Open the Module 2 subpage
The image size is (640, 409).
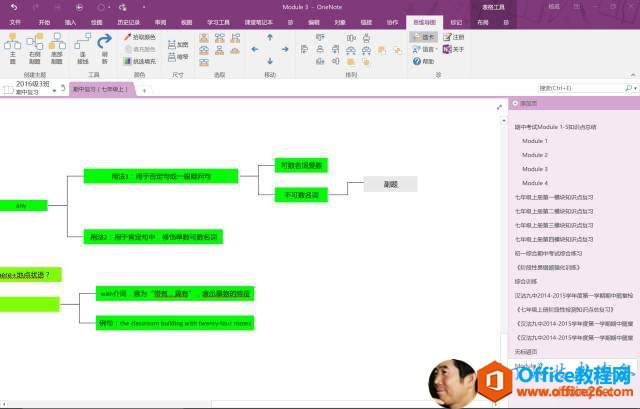point(535,155)
